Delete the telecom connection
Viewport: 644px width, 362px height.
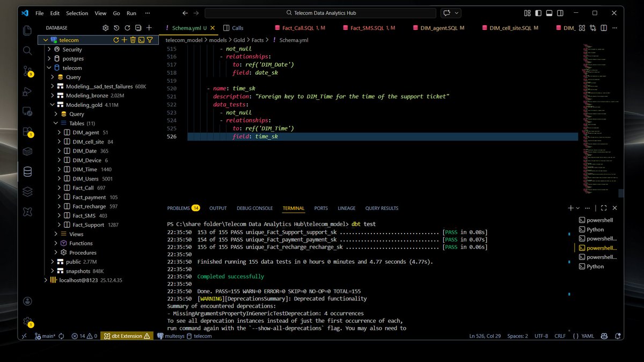[133, 40]
